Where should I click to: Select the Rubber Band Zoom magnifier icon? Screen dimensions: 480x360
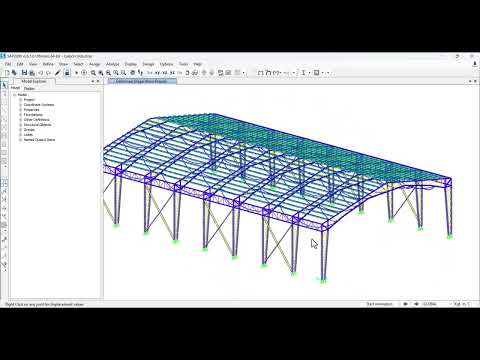93,73
